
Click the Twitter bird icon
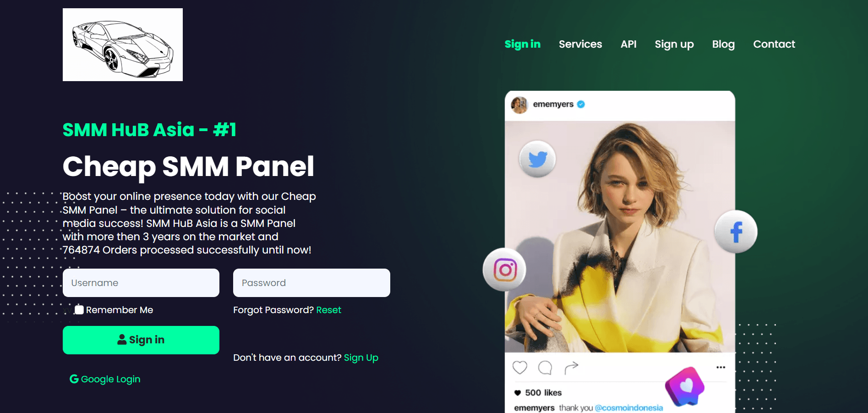[x=537, y=159]
